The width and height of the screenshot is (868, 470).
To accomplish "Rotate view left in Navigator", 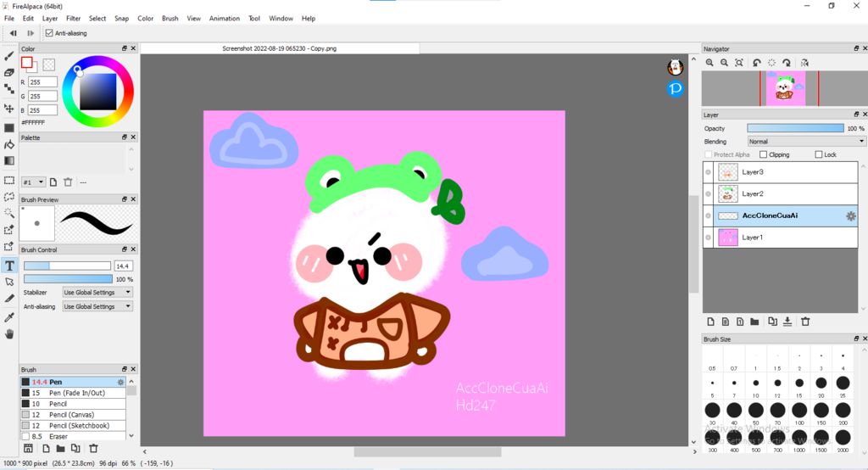I will tap(757, 63).
